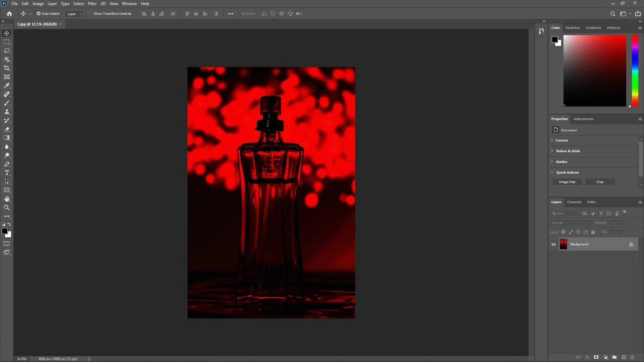Select the Lasso tool
The width and height of the screenshot is (644, 362).
(7, 51)
